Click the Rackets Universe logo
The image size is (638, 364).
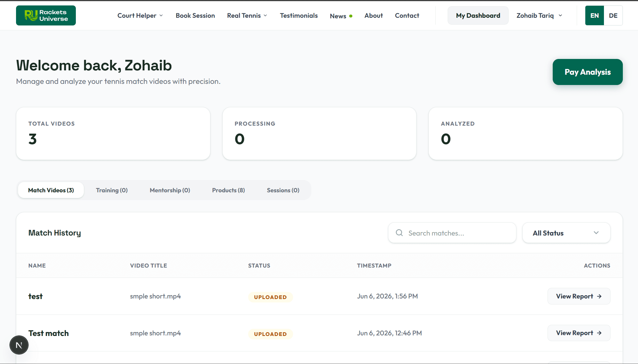[x=46, y=15]
